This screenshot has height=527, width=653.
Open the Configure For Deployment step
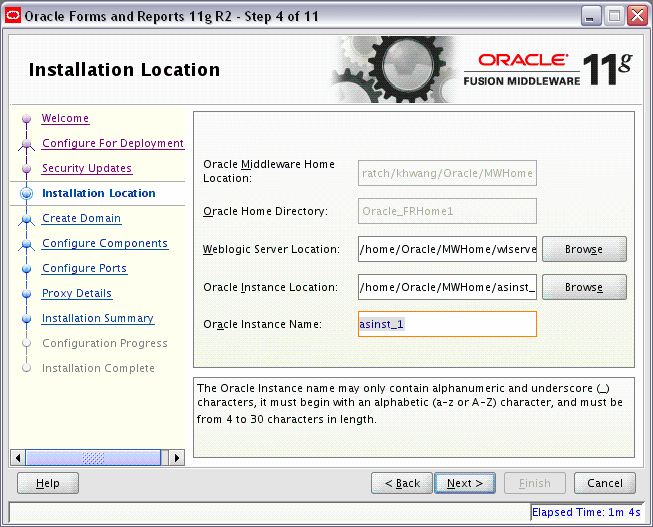pos(113,143)
